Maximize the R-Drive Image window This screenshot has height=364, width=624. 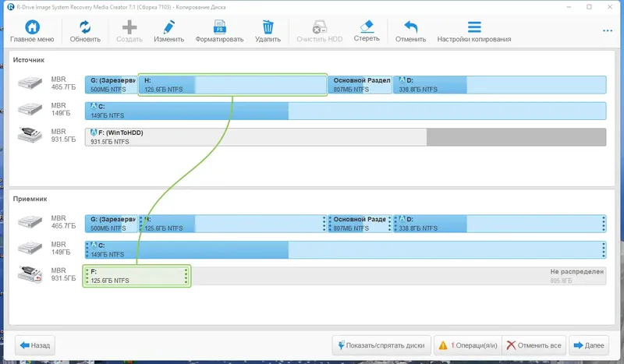click(x=589, y=7)
